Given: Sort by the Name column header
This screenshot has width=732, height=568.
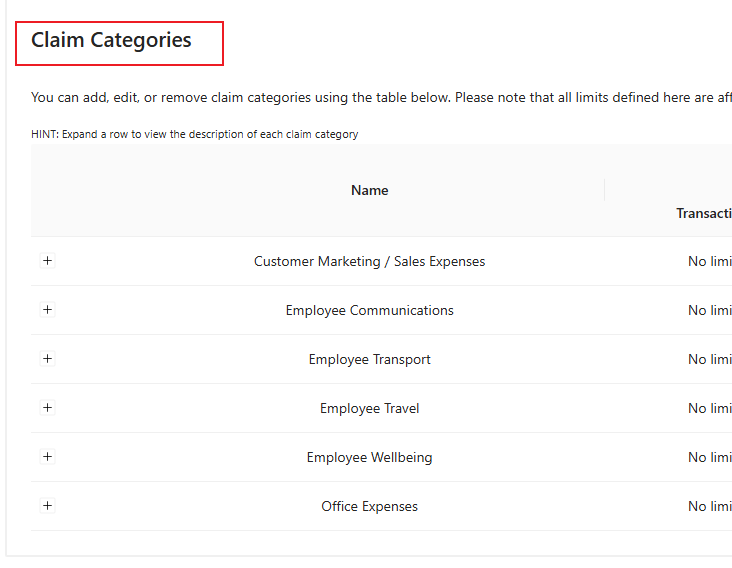Looking at the screenshot, I should point(369,190).
